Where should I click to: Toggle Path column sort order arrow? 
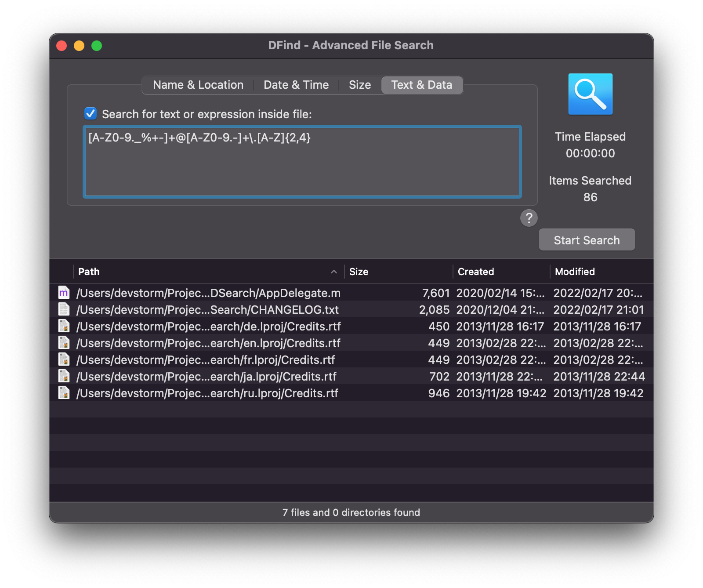334,272
